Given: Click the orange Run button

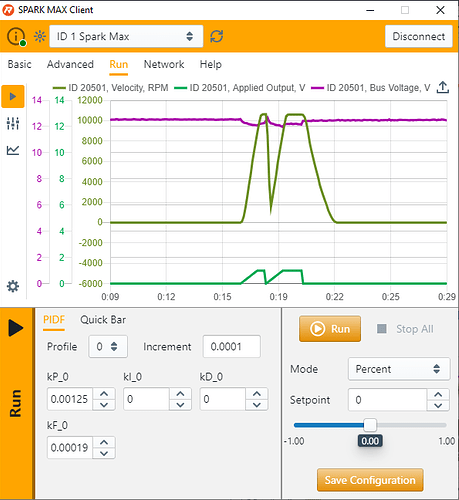Looking at the screenshot, I should click(330, 329).
